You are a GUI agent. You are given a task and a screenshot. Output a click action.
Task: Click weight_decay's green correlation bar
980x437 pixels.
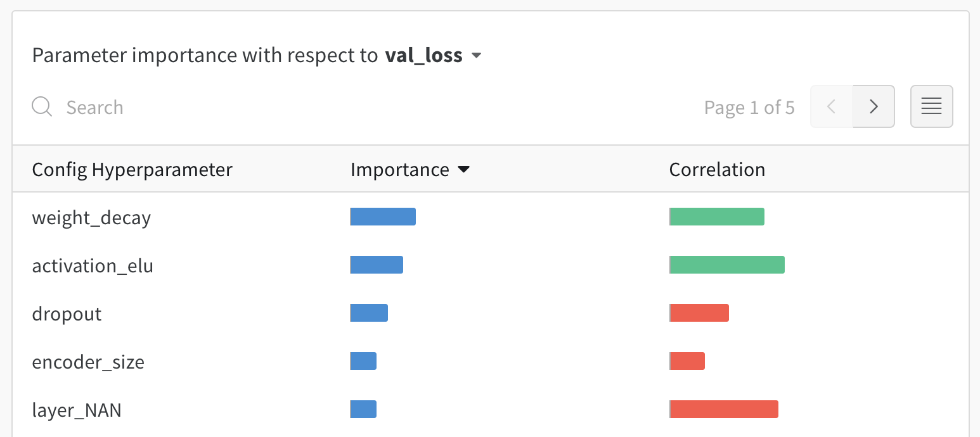point(716,216)
